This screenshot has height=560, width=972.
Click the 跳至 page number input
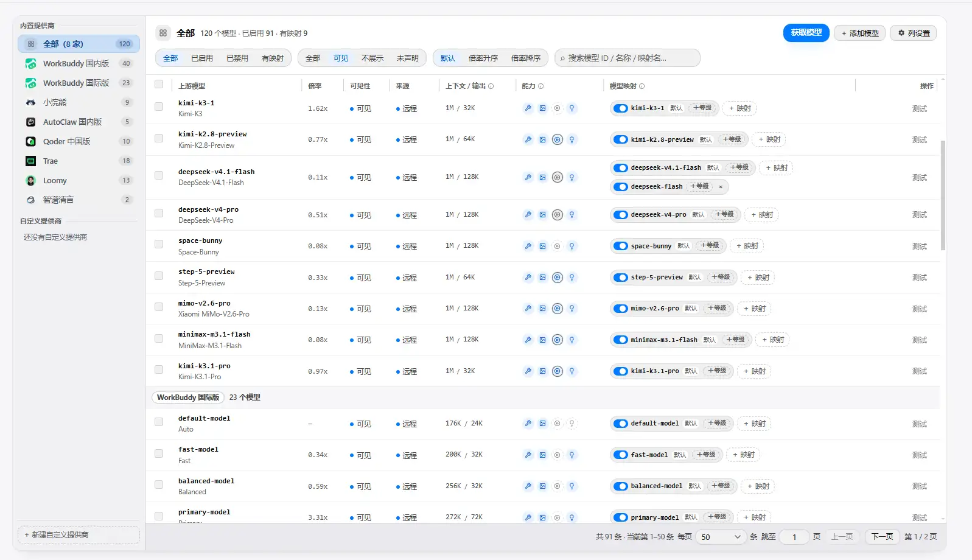tap(794, 537)
